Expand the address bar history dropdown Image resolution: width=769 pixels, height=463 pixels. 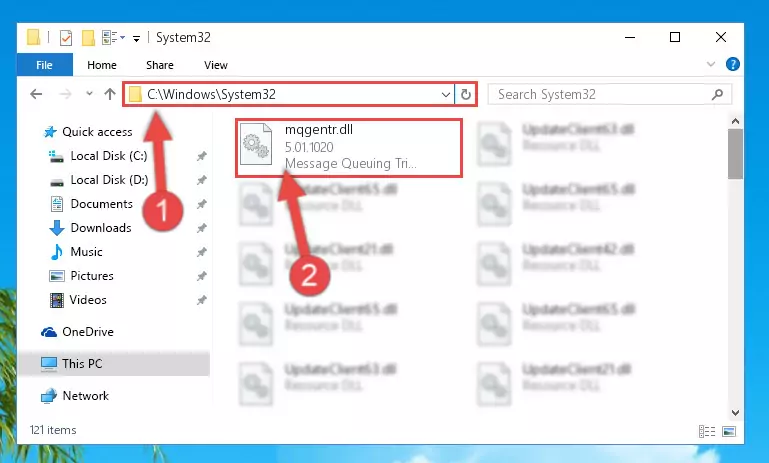(x=445, y=94)
